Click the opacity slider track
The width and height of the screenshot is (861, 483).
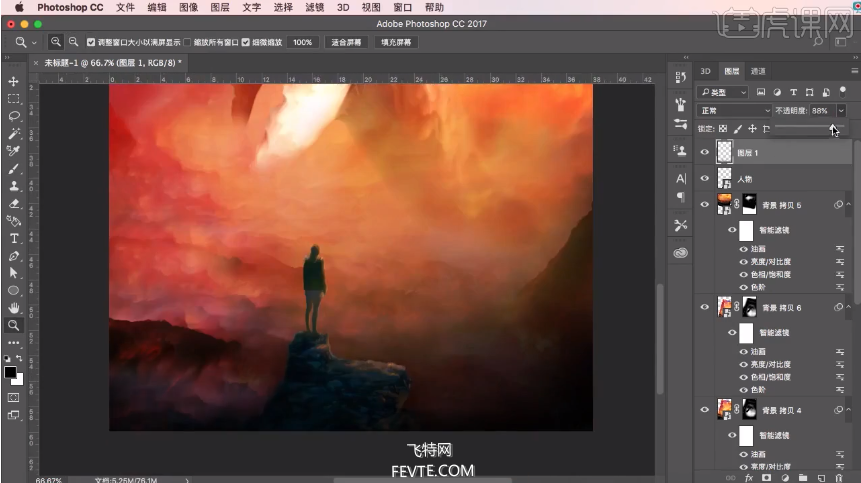[x=809, y=127]
